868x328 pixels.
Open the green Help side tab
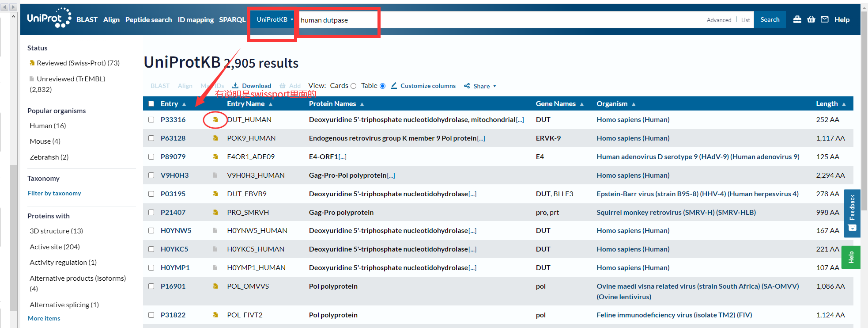point(851,257)
